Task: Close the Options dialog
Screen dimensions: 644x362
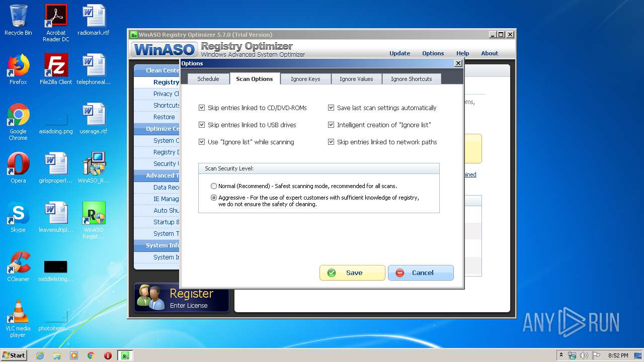Action: click(458, 63)
